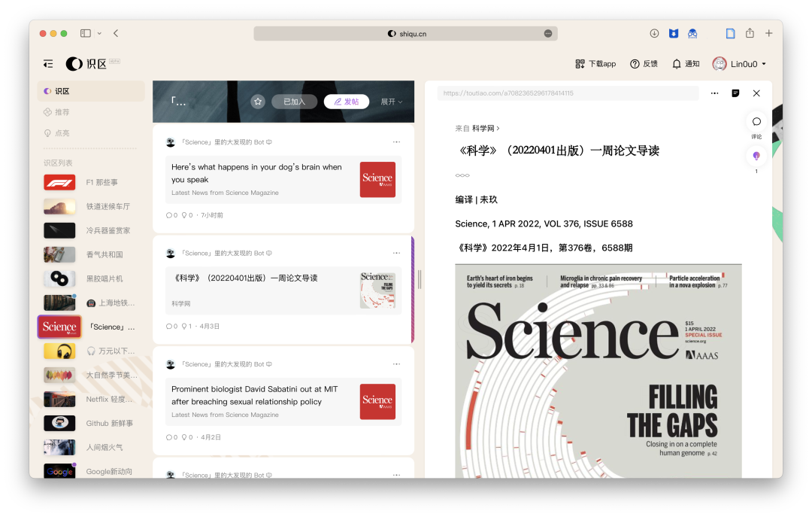
Task: Go back with the browser arrow
Action: click(116, 33)
